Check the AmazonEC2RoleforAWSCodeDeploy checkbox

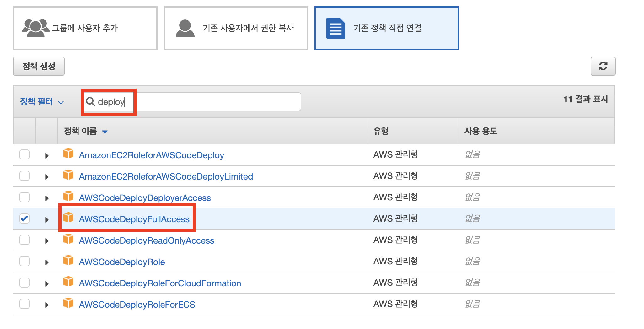tap(24, 154)
